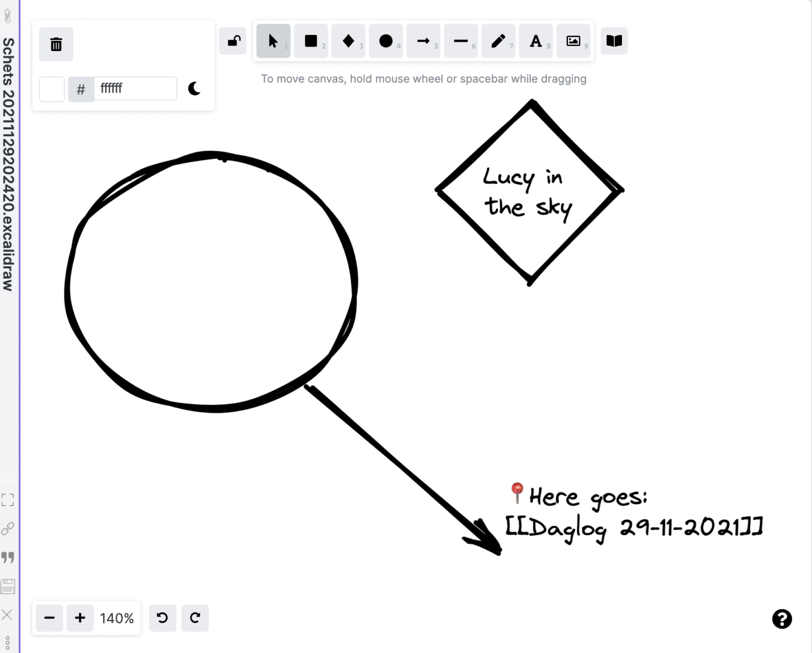Zoom out with the minus button
Image resolution: width=812 pixels, height=653 pixels.
click(x=49, y=618)
